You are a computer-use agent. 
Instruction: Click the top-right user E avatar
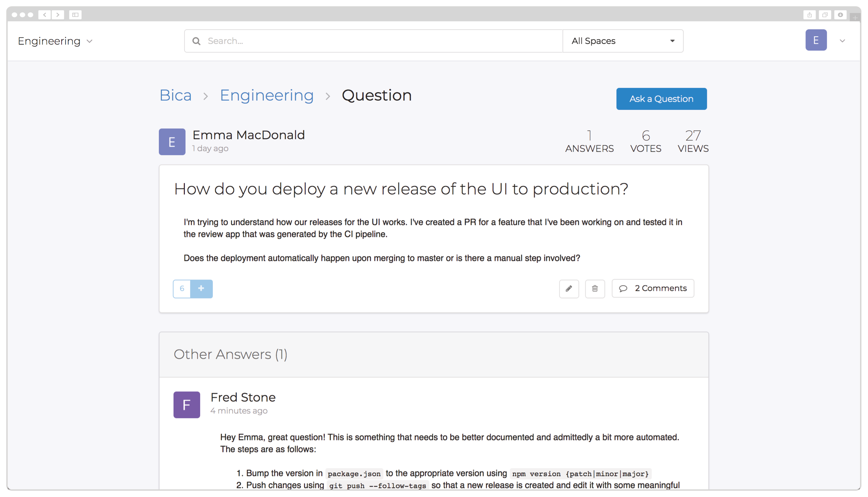tap(816, 40)
